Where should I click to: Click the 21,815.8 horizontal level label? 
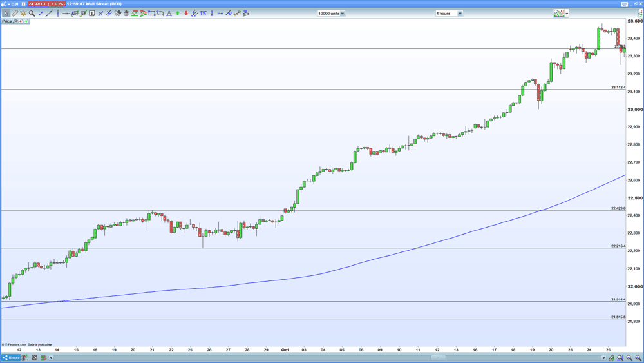[x=618, y=317]
